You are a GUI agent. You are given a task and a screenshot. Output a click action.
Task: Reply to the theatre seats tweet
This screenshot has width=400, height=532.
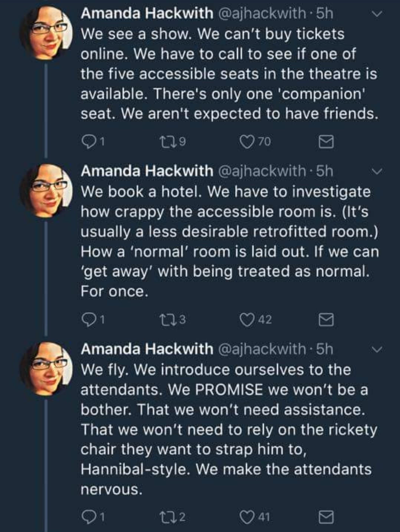88,141
